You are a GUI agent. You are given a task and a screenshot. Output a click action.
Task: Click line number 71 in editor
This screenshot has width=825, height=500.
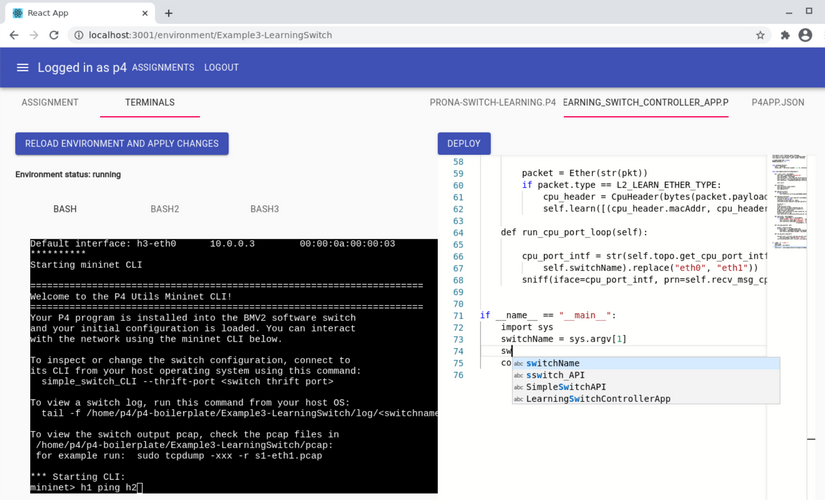click(x=458, y=316)
